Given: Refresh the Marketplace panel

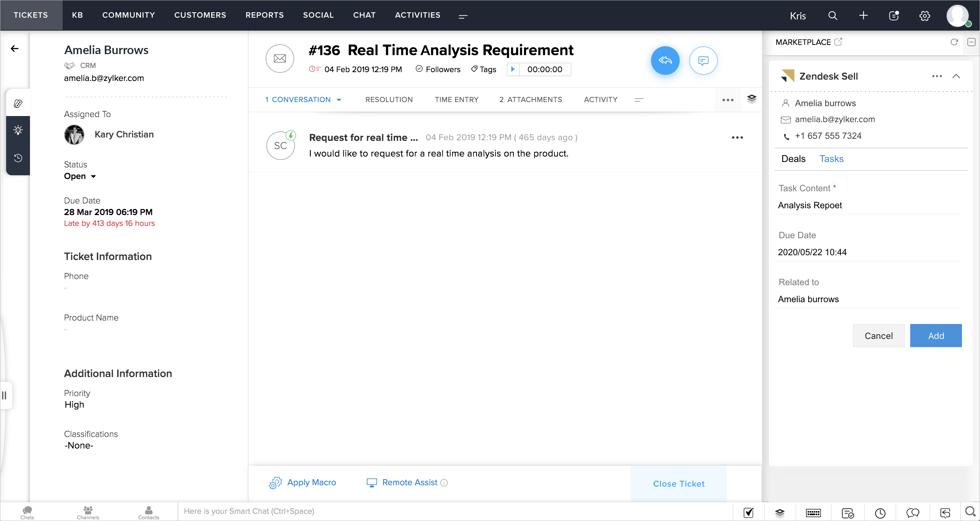Looking at the screenshot, I should pos(954,42).
